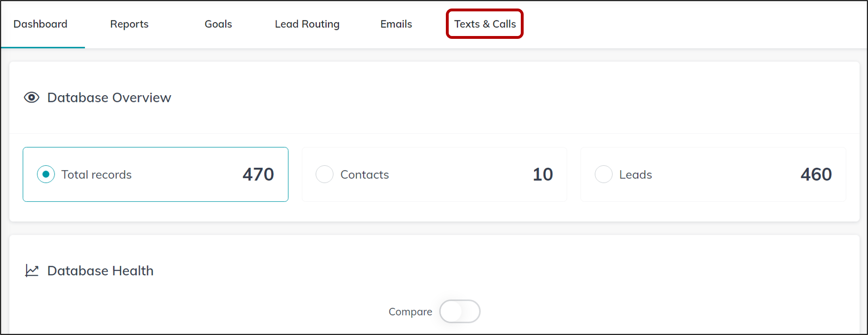Select the Contacts radio button
Screen dimensions: 868x335
tap(324, 174)
